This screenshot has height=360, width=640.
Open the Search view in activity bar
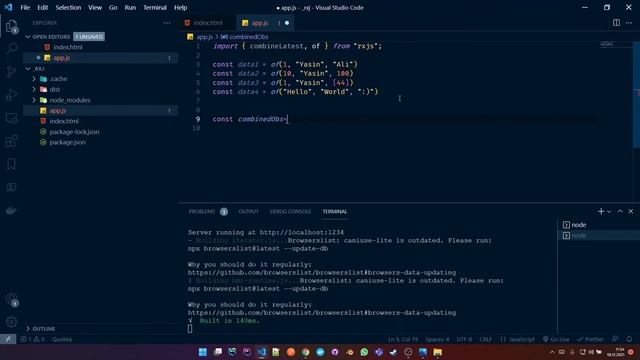pos(11,48)
